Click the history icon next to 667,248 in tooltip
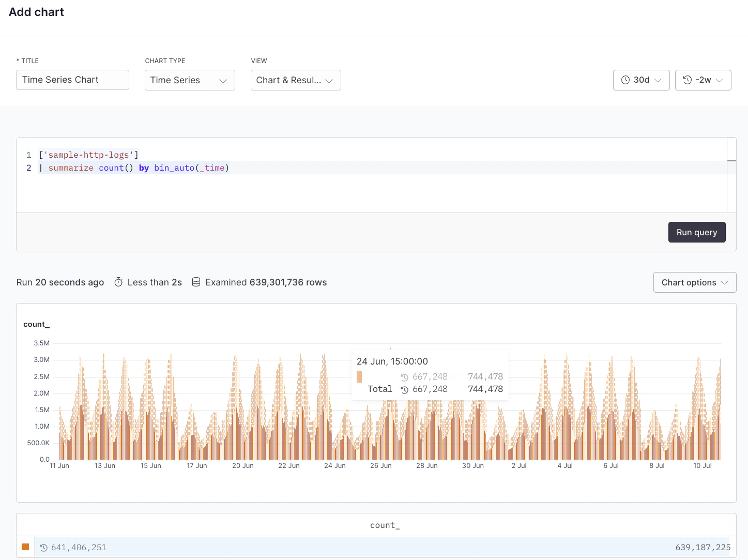 tap(404, 376)
